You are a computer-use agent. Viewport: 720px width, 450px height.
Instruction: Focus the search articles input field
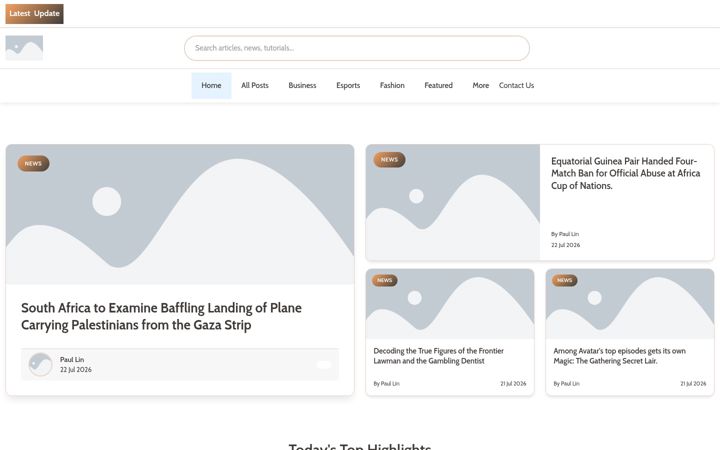pyautogui.click(x=357, y=48)
